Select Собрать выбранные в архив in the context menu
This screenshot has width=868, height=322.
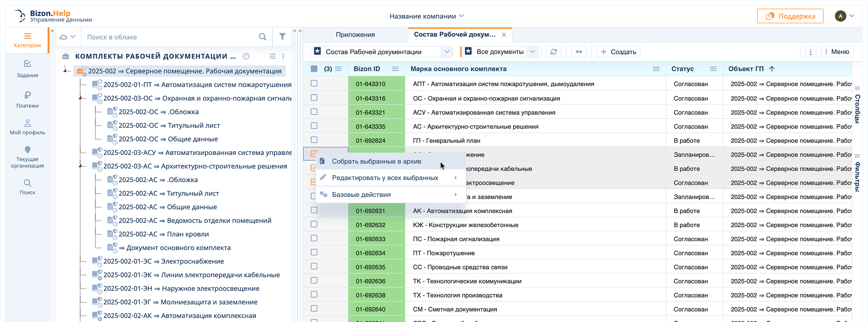(377, 161)
